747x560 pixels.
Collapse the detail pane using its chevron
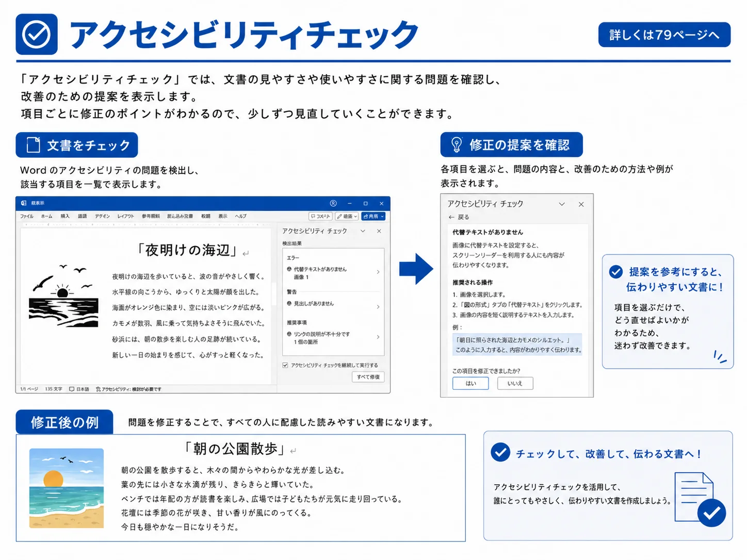click(x=562, y=204)
